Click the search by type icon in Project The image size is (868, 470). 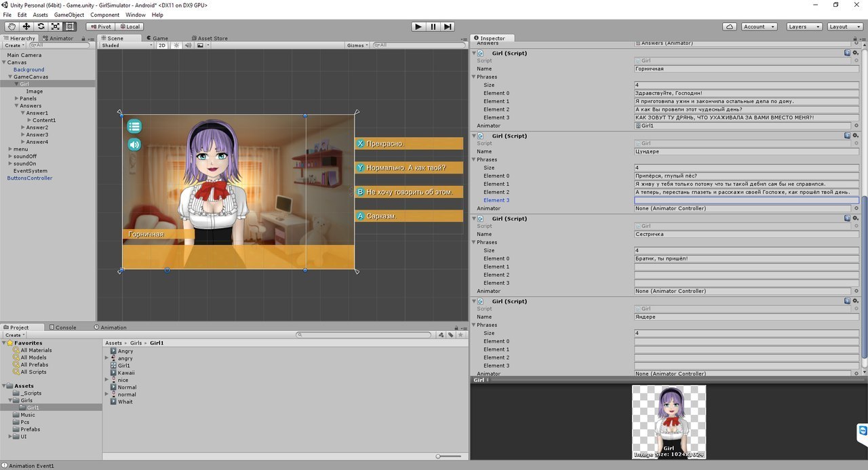point(441,334)
